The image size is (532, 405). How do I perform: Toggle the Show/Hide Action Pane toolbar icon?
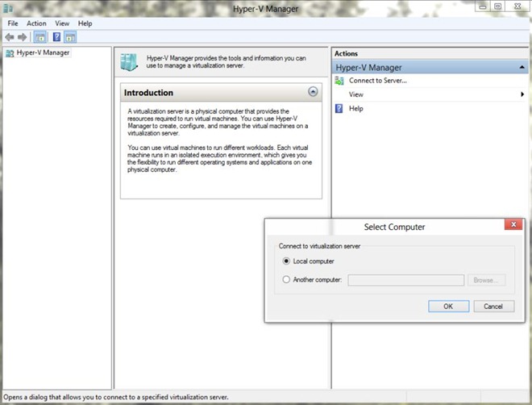(70, 37)
